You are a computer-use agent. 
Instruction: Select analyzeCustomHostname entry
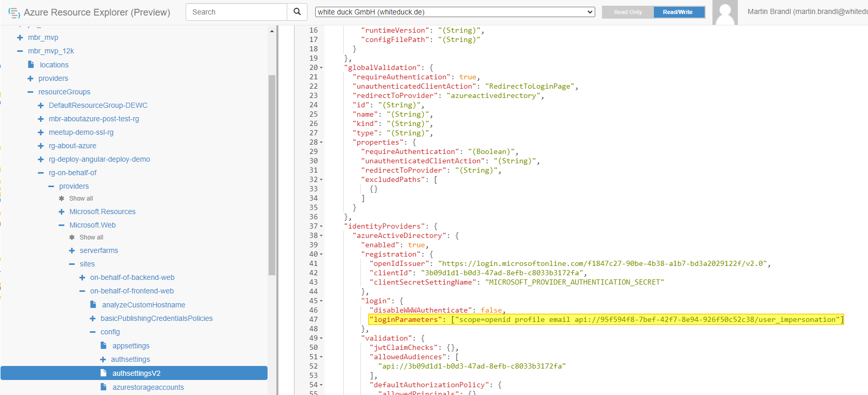click(144, 305)
